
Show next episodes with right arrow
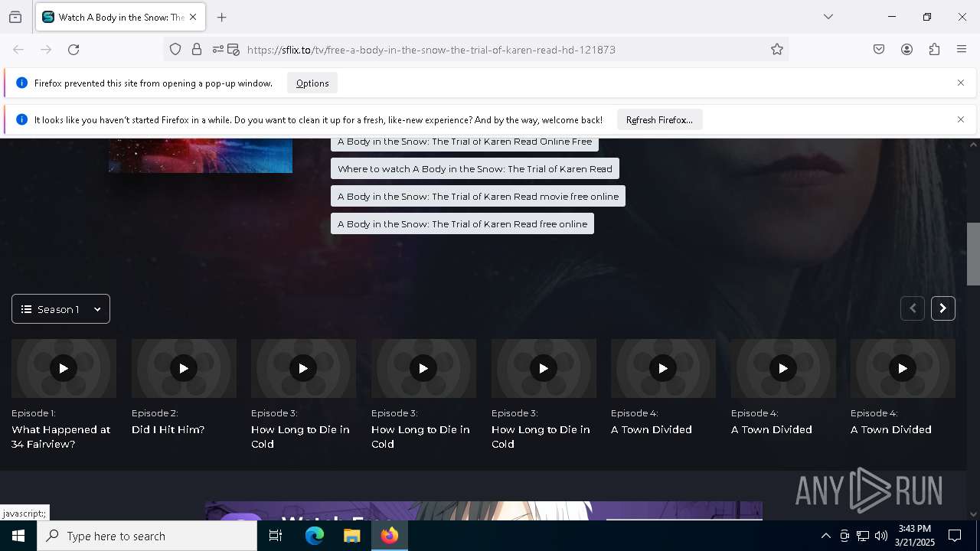tap(943, 308)
